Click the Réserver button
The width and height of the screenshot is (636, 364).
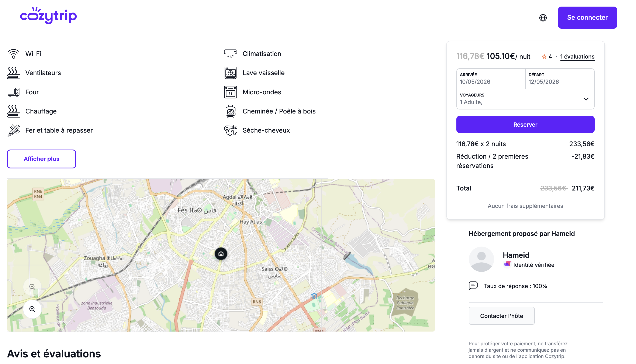(525, 124)
